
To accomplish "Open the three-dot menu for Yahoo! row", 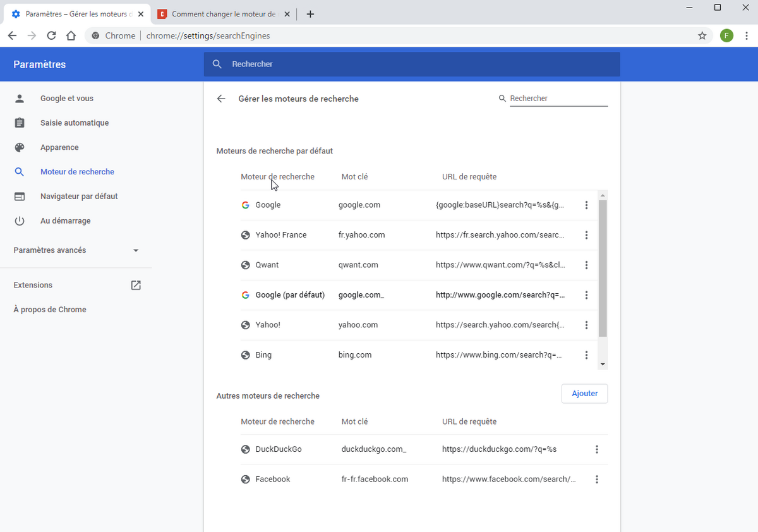I will (x=586, y=325).
